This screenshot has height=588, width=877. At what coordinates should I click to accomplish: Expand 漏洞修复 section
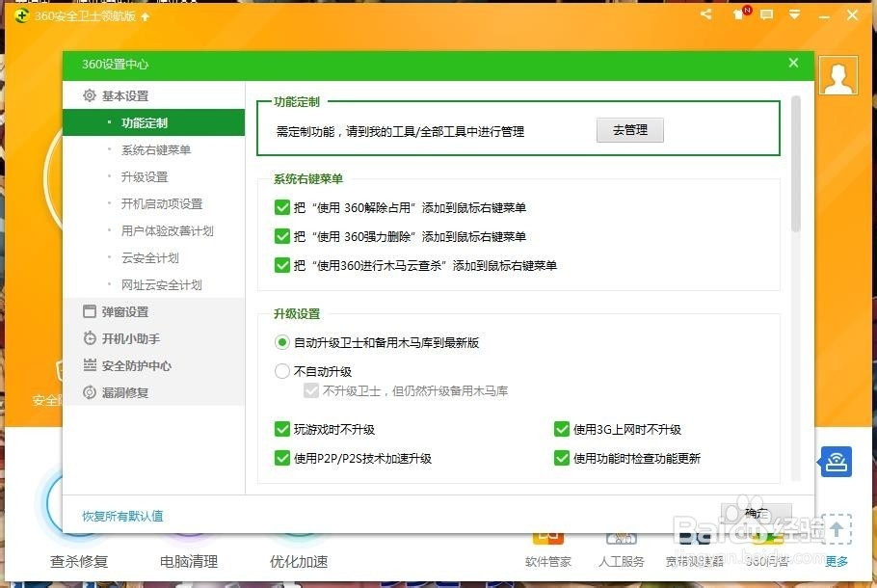tap(154, 392)
